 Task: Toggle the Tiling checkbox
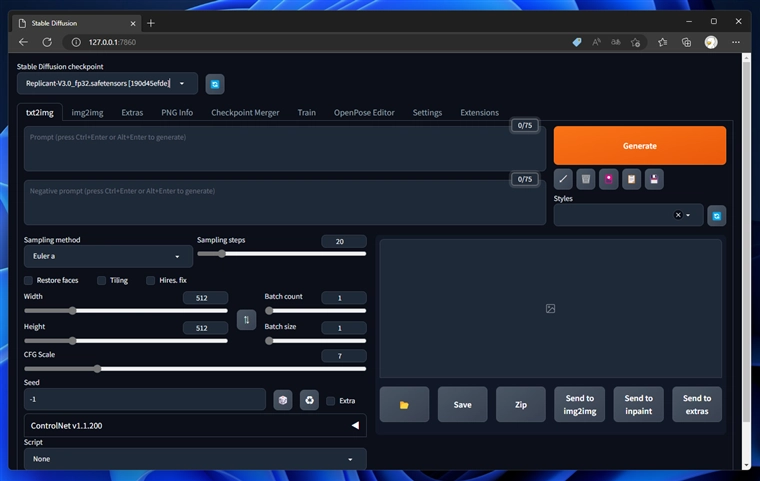click(x=101, y=280)
